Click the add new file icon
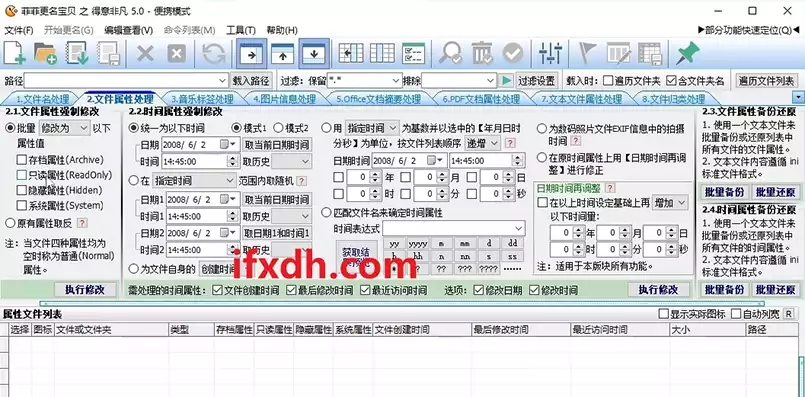This screenshot has width=805, height=397. click(15, 53)
